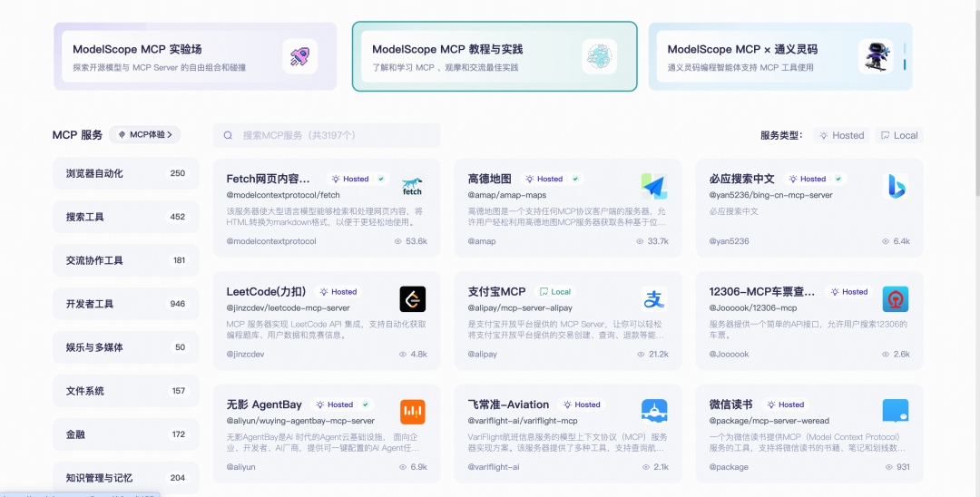This screenshot has width=980, height=497.
Task: Click @alipay/mcp-server-alipay path text
Action: pyautogui.click(x=520, y=307)
